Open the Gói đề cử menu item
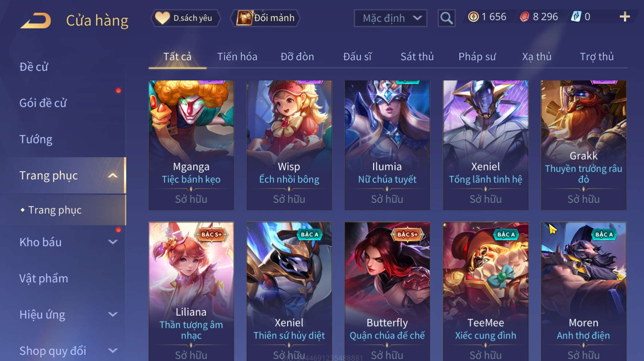This screenshot has height=361, width=644. [43, 103]
